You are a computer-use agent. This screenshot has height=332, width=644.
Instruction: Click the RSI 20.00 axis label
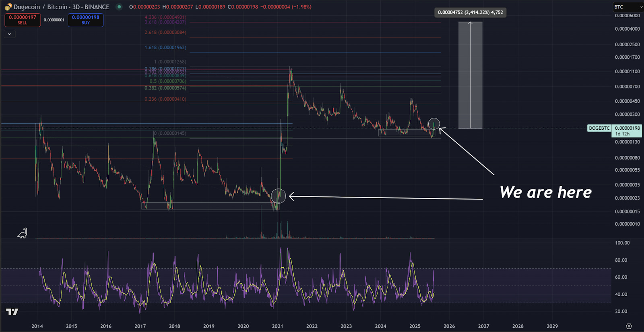click(621, 311)
